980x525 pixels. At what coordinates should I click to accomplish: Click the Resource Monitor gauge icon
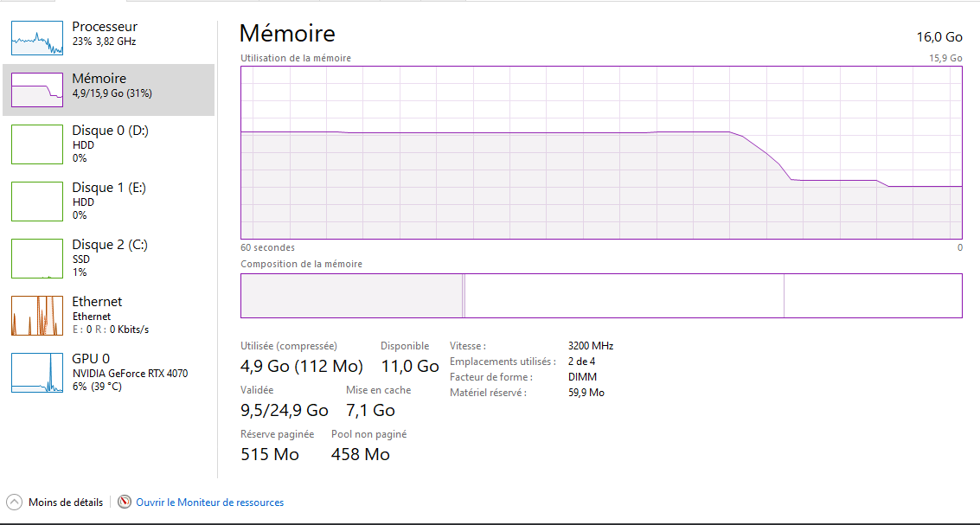click(x=125, y=502)
